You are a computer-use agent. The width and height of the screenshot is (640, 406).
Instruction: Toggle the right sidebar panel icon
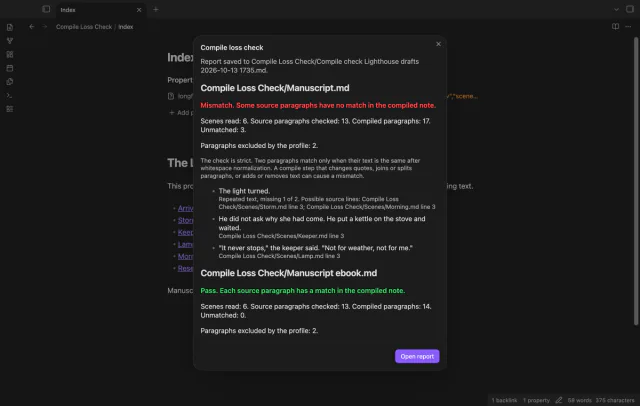tap(630, 9)
